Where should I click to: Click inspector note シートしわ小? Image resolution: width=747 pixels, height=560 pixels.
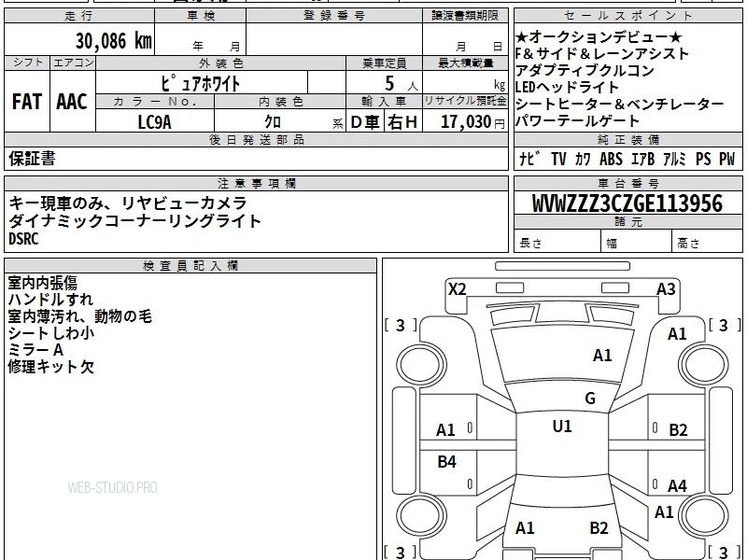(51, 333)
